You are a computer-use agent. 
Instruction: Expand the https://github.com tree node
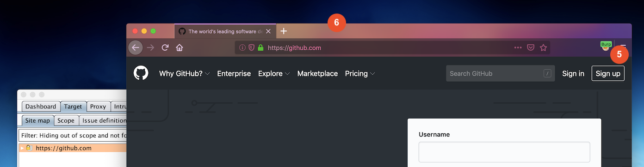click(x=22, y=148)
